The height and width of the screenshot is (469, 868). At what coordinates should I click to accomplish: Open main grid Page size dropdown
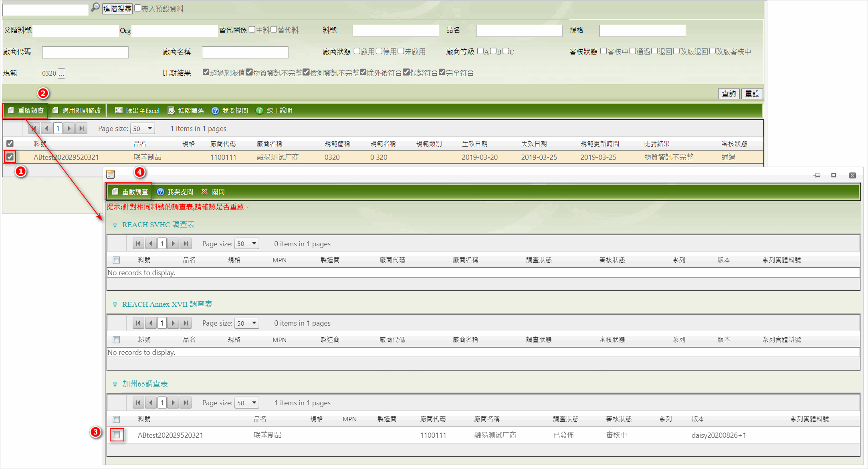[x=143, y=129]
